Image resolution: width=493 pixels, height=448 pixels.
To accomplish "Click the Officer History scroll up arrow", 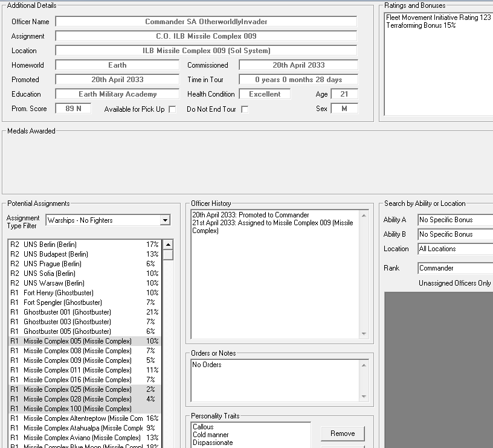I will click(364, 216).
